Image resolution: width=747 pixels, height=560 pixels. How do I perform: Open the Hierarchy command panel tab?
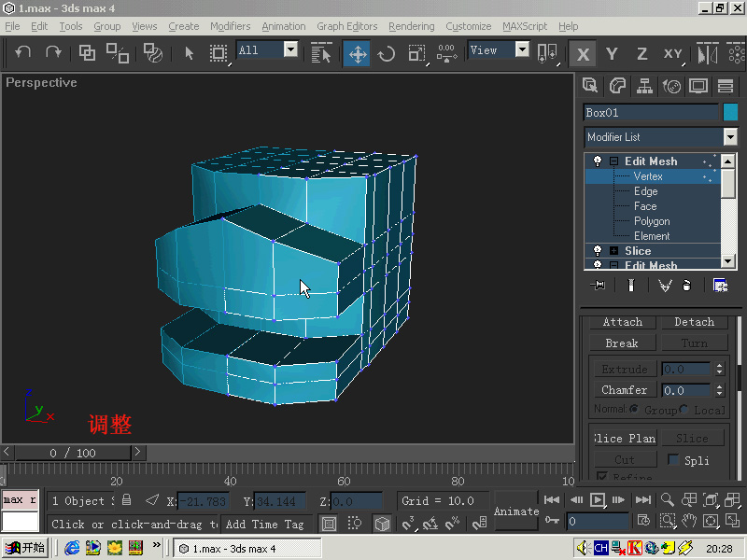pos(644,86)
